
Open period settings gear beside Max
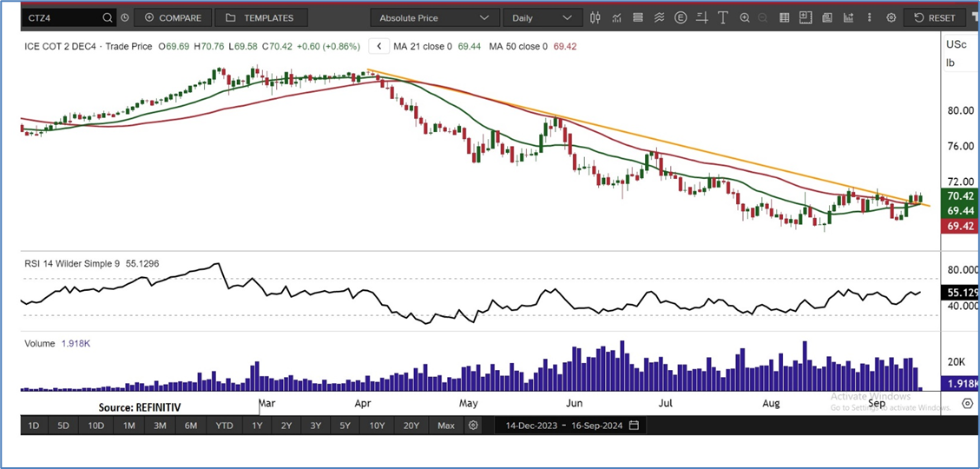[473, 426]
